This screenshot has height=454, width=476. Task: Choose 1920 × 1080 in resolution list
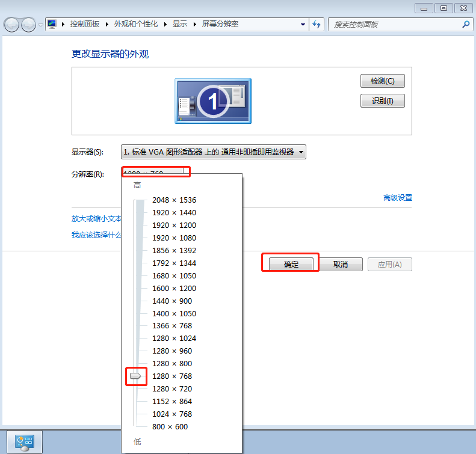point(174,238)
